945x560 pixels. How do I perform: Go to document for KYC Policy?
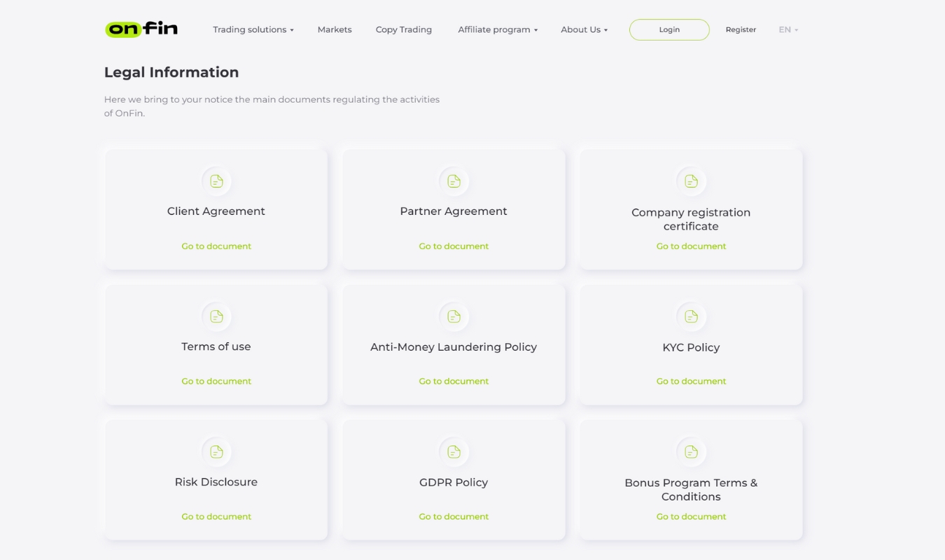(x=691, y=381)
